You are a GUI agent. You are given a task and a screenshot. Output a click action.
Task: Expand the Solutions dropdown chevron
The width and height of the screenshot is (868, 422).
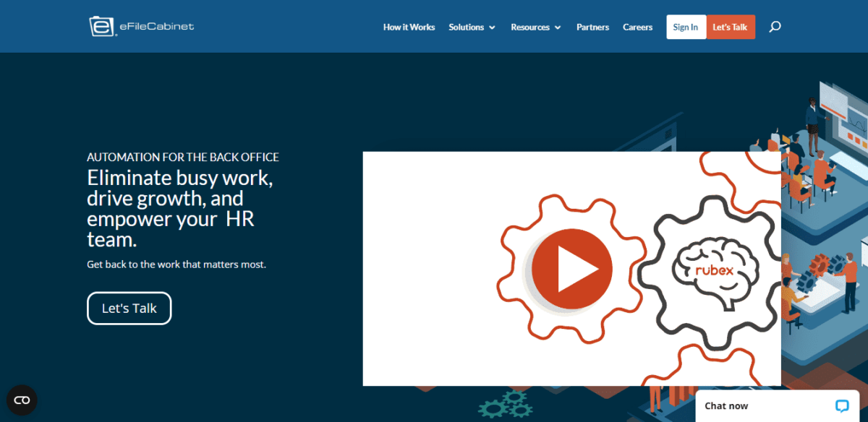(493, 27)
